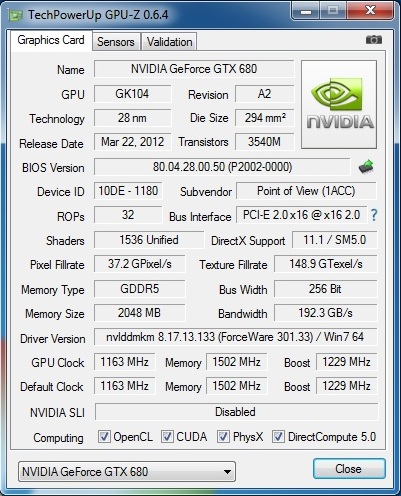Click the Bus Interface field PCI-E 2.0 x16
The height and width of the screenshot is (496, 401).
tap(302, 215)
